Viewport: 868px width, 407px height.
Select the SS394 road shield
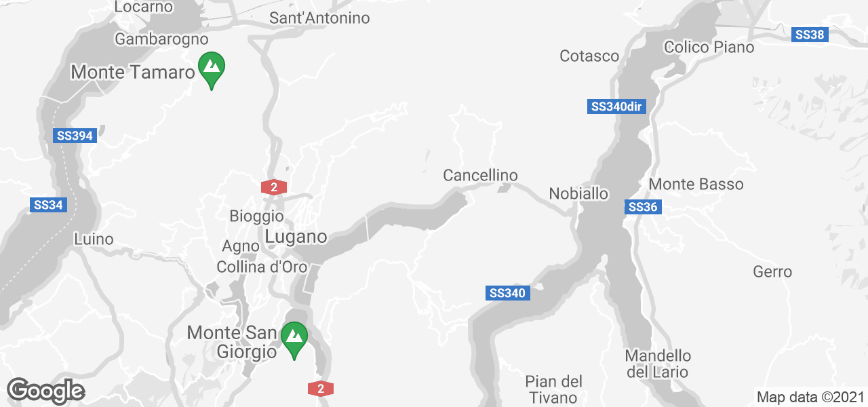coord(75,136)
